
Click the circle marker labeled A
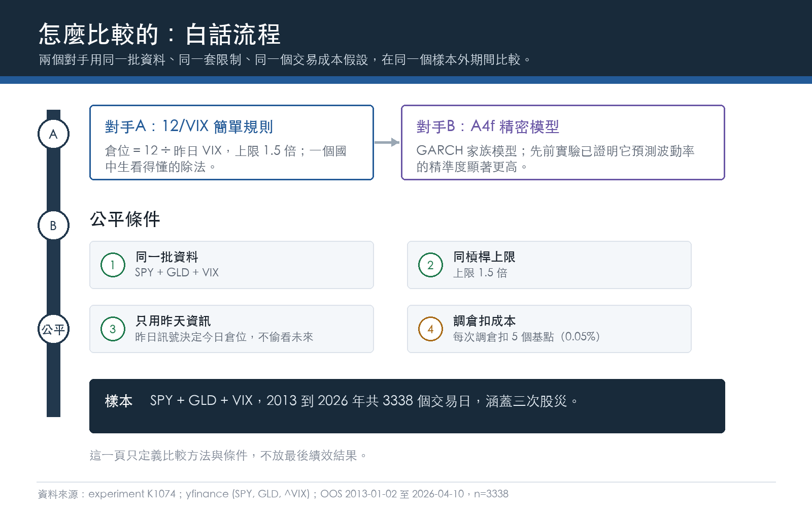coord(53,134)
